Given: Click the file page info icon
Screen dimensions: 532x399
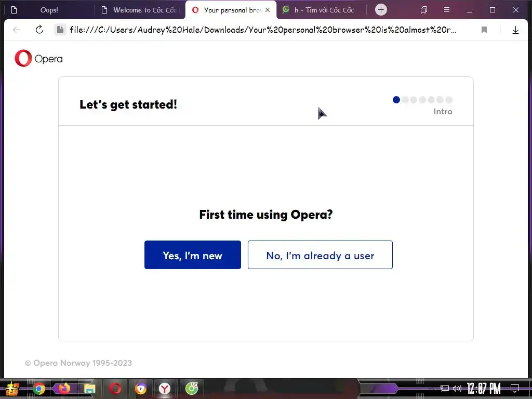Looking at the screenshot, I should pyautogui.click(x=60, y=30).
